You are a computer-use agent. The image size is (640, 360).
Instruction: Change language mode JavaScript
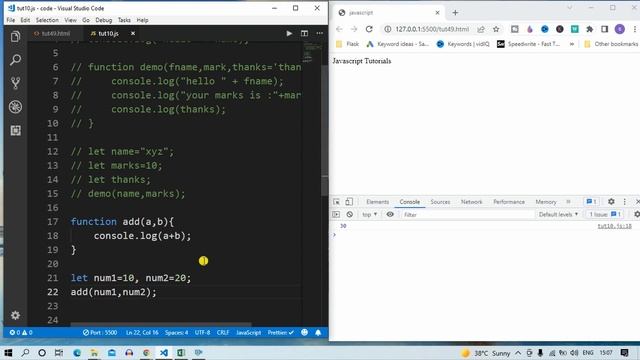pos(248,333)
